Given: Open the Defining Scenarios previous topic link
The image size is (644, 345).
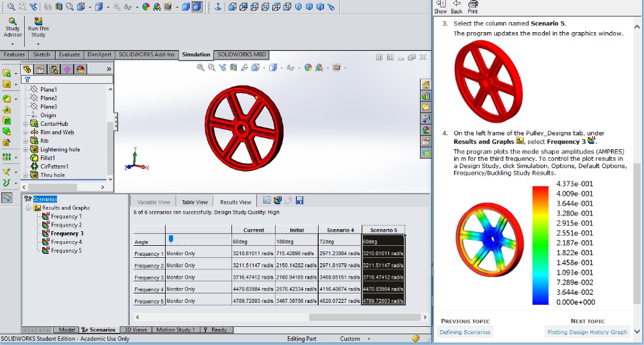Looking at the screenshot, I should click(465, 332).
